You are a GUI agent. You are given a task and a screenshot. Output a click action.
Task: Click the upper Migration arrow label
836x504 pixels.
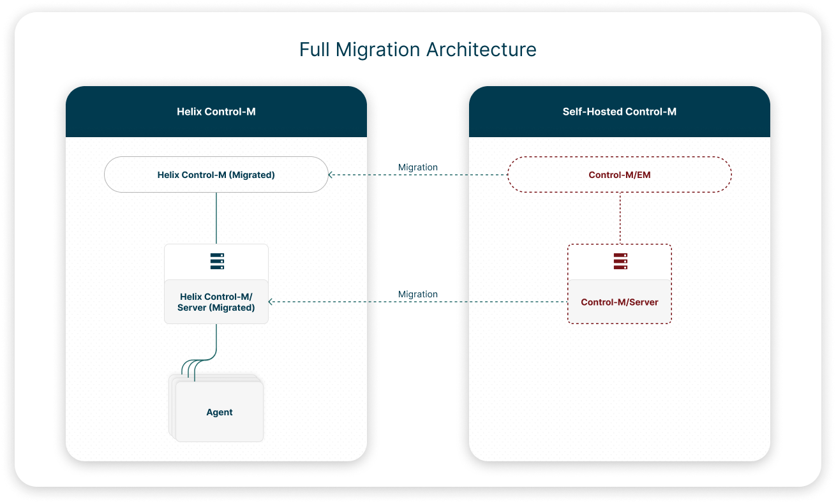(x=417, y=167)
